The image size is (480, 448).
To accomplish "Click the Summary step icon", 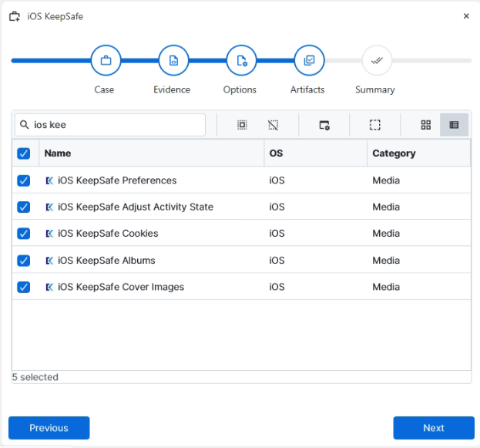I will pos(377,60).
